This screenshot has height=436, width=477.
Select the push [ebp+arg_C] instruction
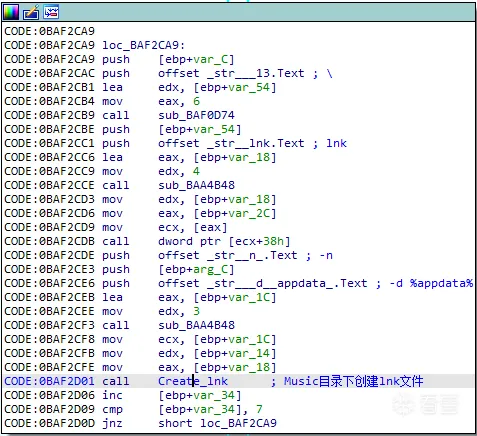168,269
